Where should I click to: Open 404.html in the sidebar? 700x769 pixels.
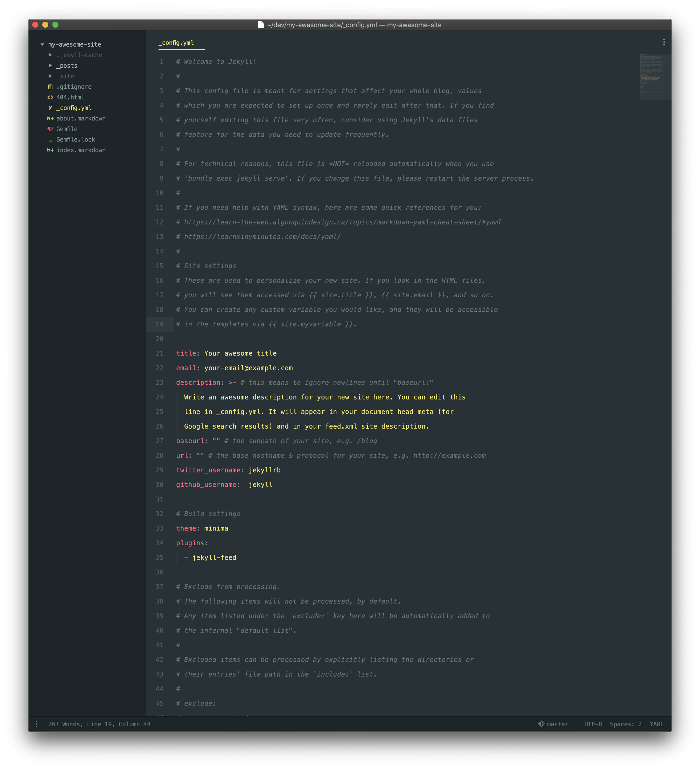pyautogui.click(x=71, y=97)
